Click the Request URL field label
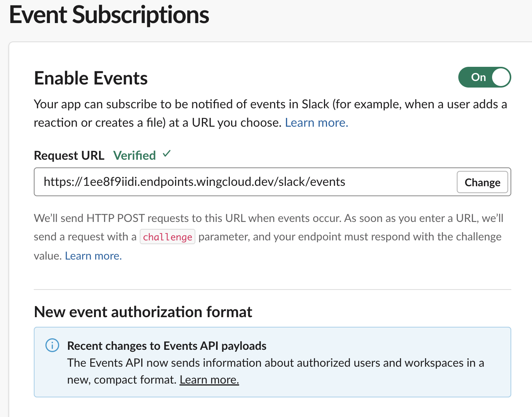The width and height of the screenshot is (532, 417). 69,156
